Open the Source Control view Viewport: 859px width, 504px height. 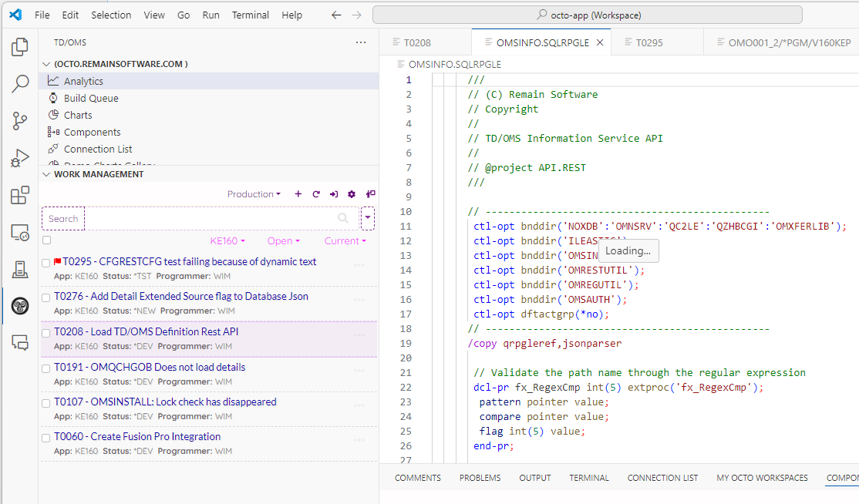tap(19, 120)
